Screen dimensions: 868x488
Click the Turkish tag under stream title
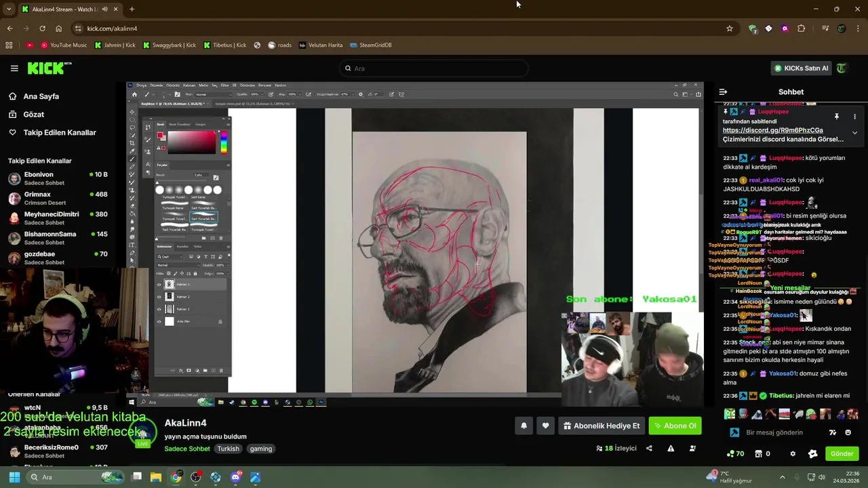[228, 449]
